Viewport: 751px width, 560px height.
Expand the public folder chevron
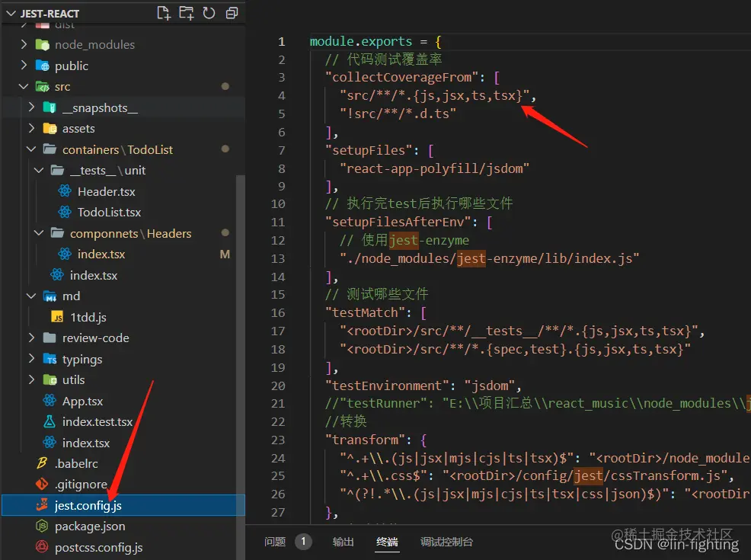[x=24, y=66]
